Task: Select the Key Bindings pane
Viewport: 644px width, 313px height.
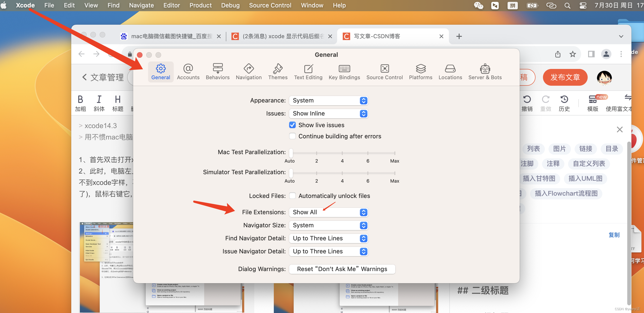Action: (344, 71)
